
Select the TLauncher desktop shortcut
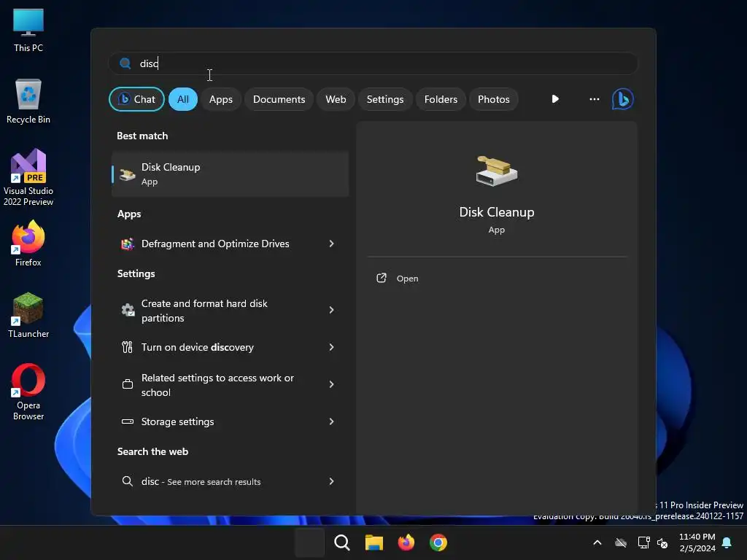[x=28, y=315]
